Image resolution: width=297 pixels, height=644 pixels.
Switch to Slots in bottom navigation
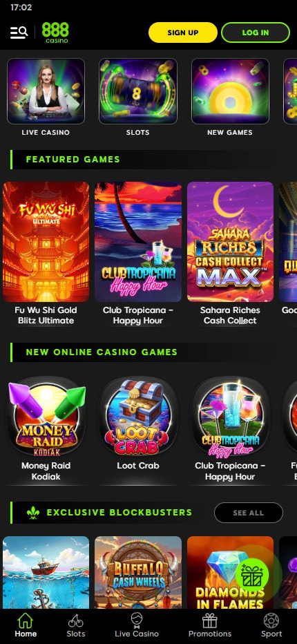(x=75, y=625)
